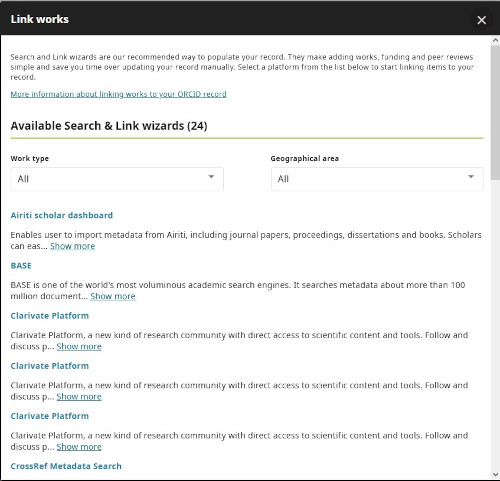Click the Geographical area label
Viewport: 500px width, 481px height.
[305, 159]
